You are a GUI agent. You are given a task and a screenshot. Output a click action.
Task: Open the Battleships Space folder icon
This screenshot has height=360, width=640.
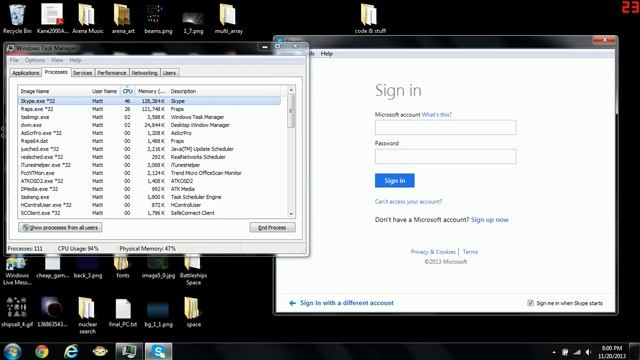[x=193, y=270]
